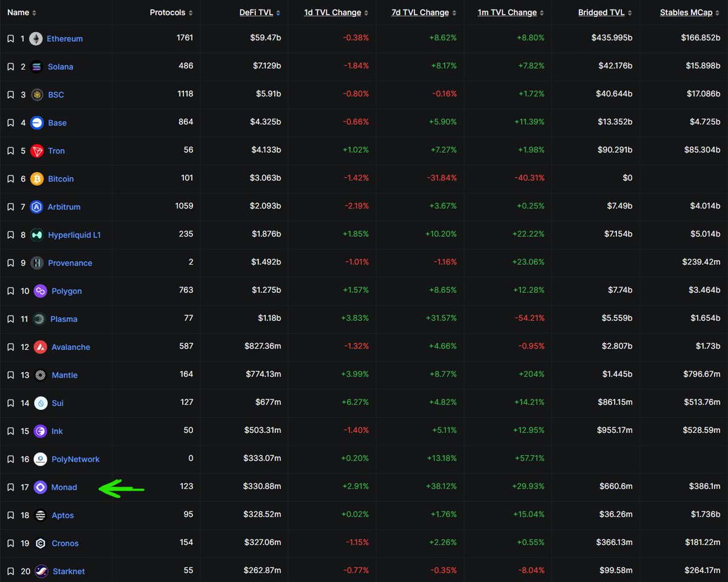This screenshot has height=582, width=728.
Task: Click the Mantle chain logo icon
Action: 41,375
